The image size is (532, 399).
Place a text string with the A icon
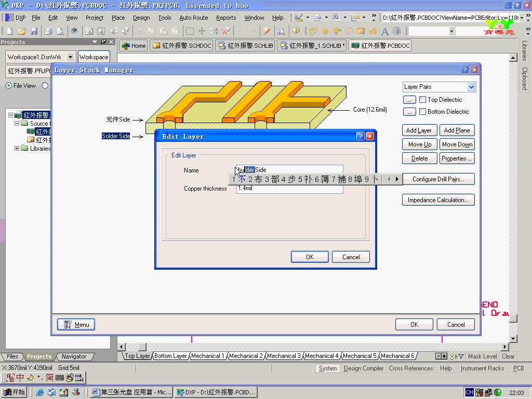385,32
